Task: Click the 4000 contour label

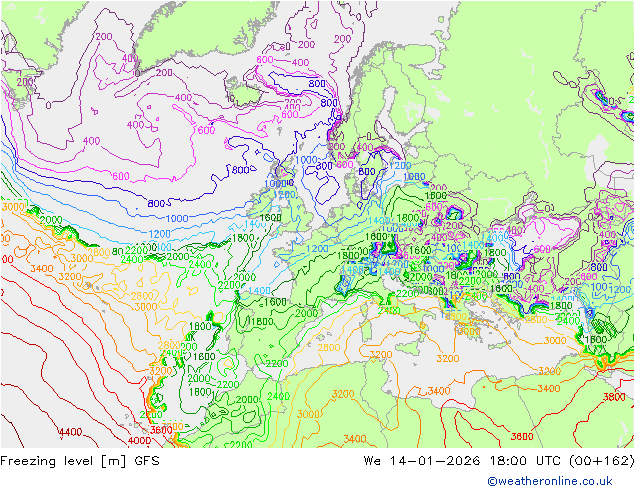Action: click(x=139, y=440)
